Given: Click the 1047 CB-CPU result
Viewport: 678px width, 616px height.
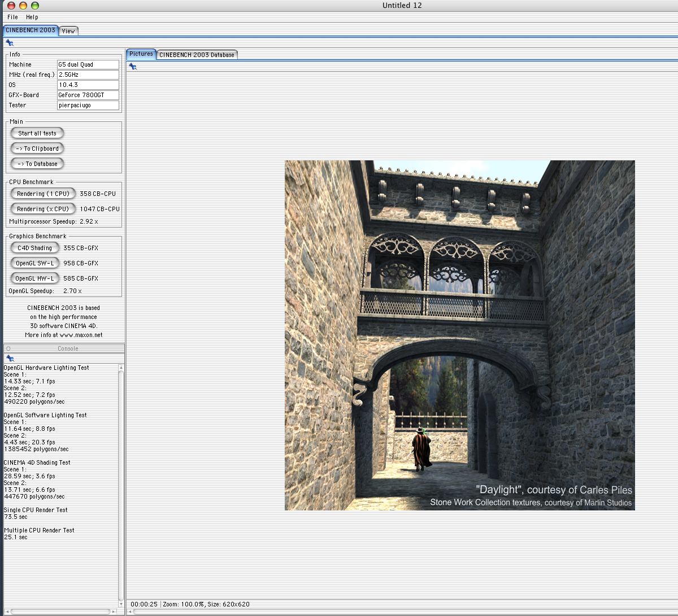Looking at the screenshot, I should pyautogui.click(x=99, y=209).
